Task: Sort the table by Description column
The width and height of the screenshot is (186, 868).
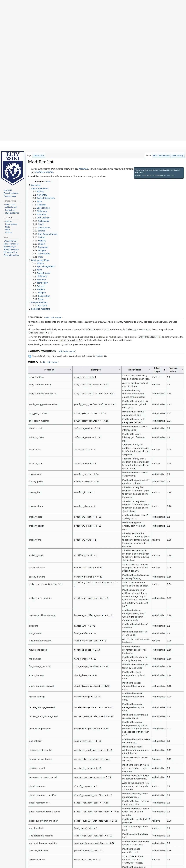Action: (136, 370)
